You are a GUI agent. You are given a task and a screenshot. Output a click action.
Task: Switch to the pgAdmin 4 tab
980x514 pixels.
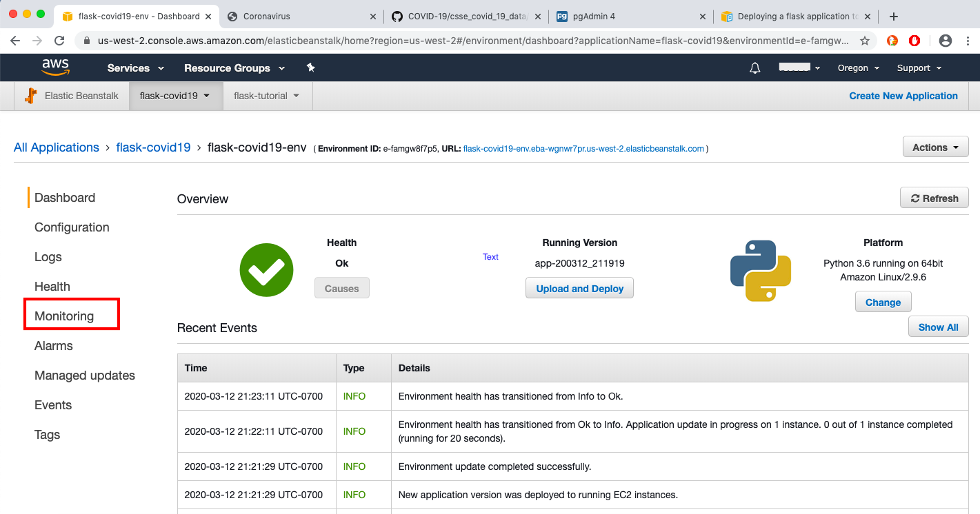coord(630,17)
